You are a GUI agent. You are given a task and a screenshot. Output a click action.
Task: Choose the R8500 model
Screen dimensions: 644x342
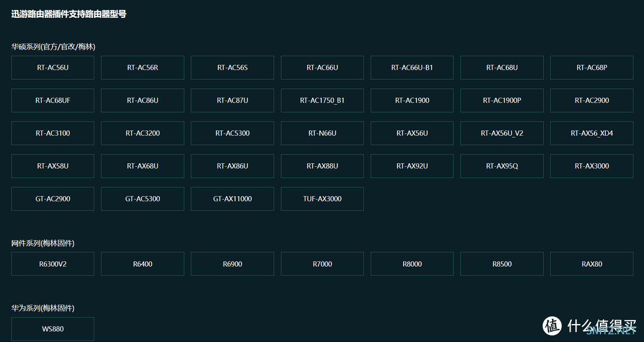pyautogui.click(x=502, y=264)
